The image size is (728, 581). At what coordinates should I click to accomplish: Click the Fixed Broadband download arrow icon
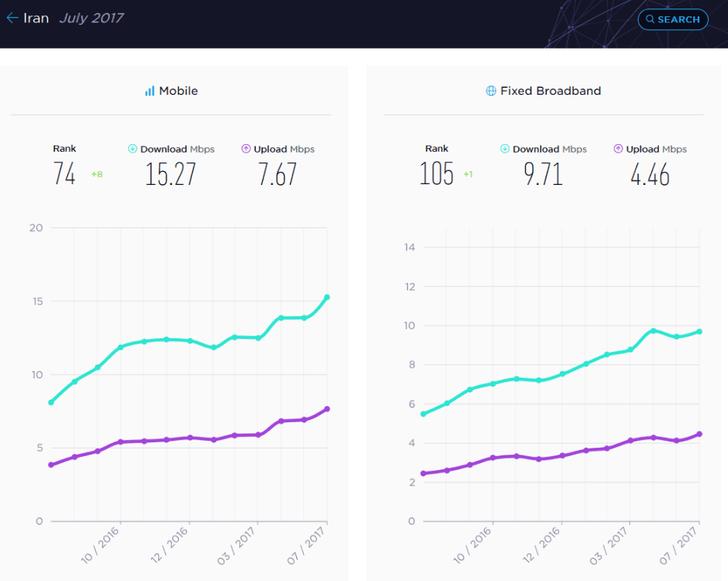coord(504,149)
